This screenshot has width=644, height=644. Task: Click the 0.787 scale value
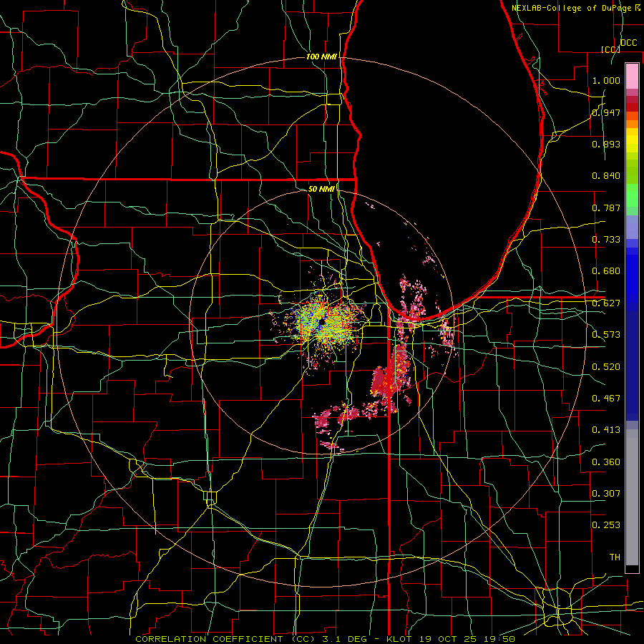click(x=606, y=208)
